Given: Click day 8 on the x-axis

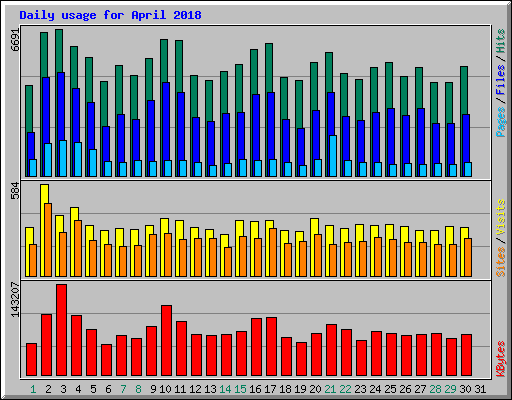Looking at the screenshot, I should click(138, 389).
